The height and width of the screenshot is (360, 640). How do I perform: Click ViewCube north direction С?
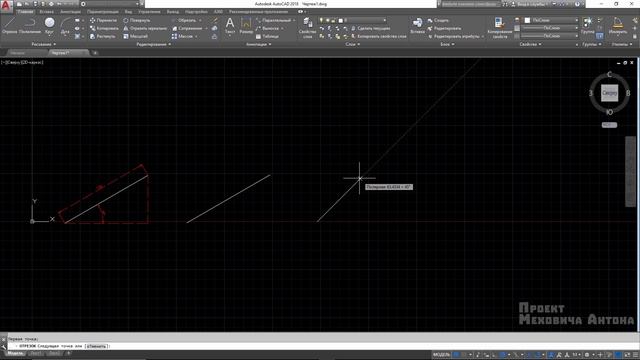click(609, 74)
